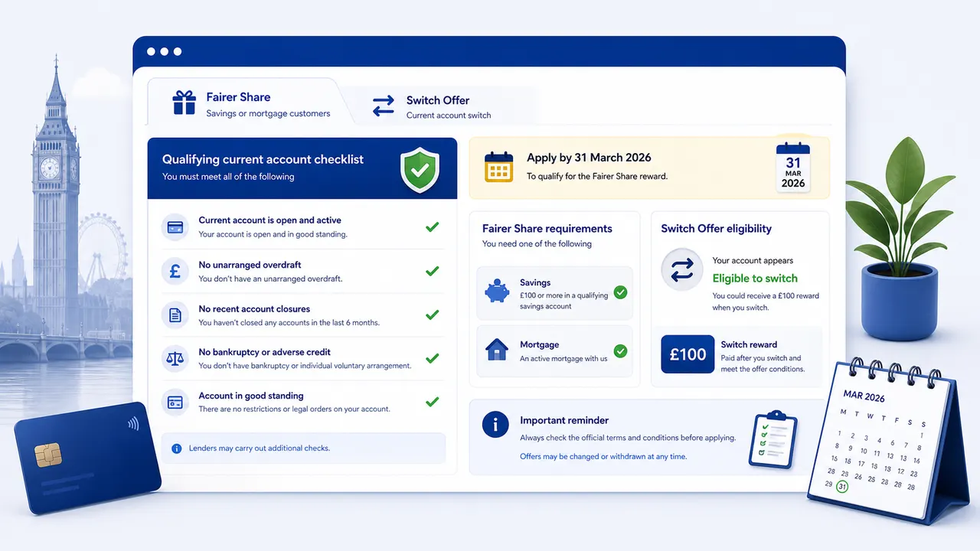Screen dimensions: 980x551
Task: Click the circular switch arrows eligibility icon
Action: (681, 269)
